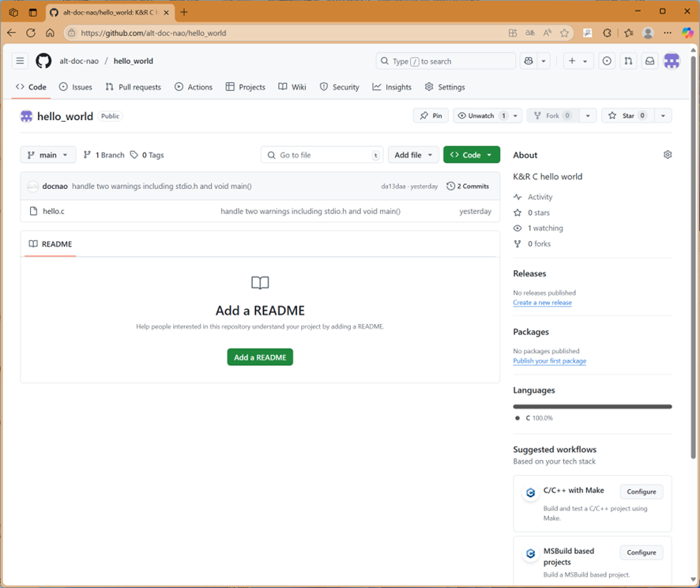Fork the repository
Screen dimensions: 700x588
coord(553,115)
